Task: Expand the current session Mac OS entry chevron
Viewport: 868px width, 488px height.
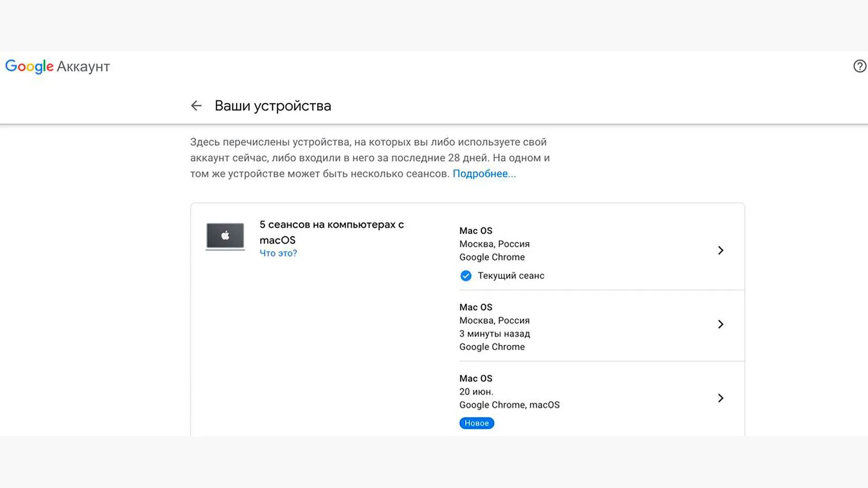Action: click(721, 250)
